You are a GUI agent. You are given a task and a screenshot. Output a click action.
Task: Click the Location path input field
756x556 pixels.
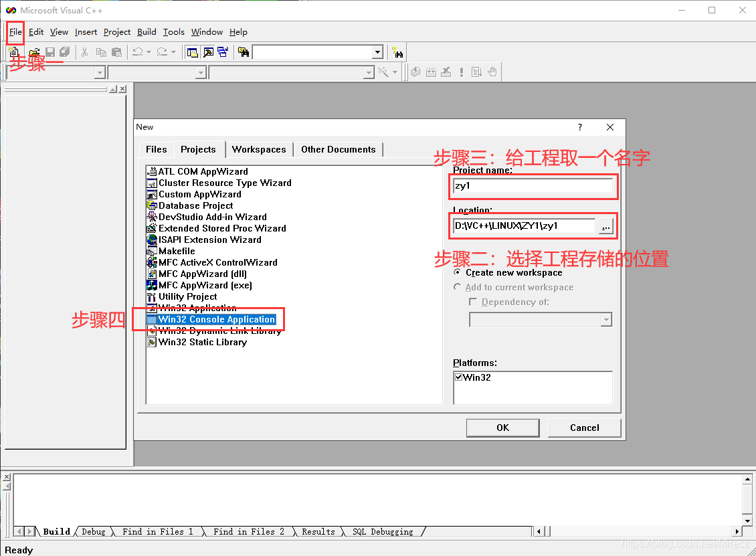click(524, 225)
